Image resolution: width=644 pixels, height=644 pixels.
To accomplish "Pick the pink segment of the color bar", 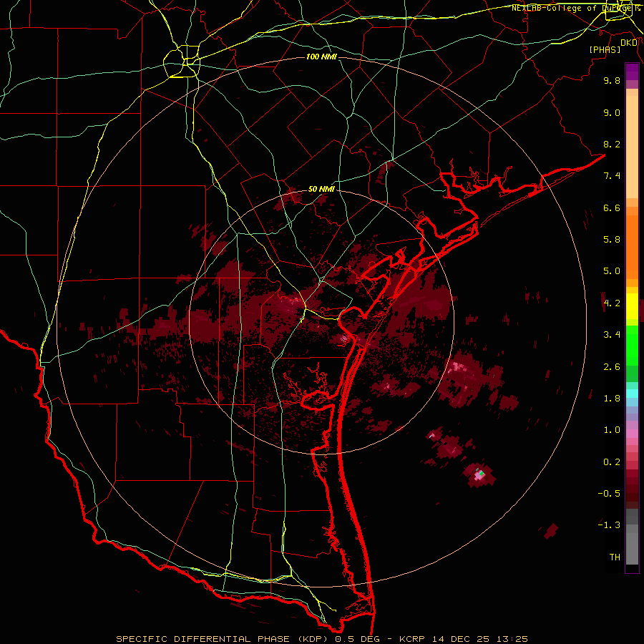I will pyautogui.click(x=632, y=433).
